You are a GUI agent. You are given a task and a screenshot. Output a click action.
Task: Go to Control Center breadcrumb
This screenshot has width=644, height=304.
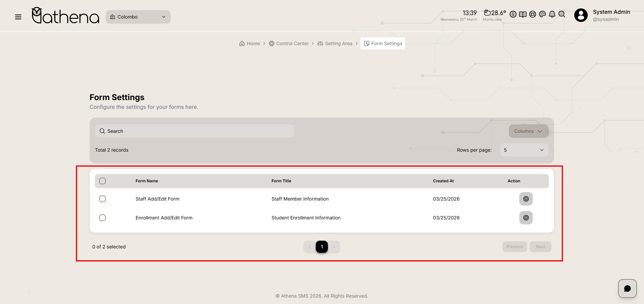289,43
